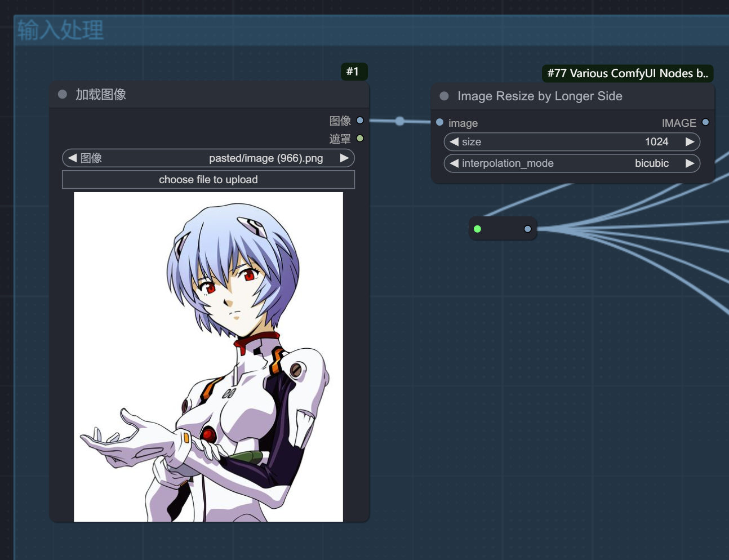Click the link midpoint dot between nodes

point(400,121)
